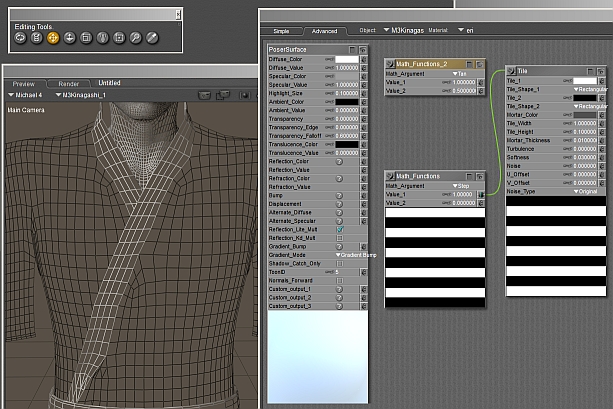The width and height of the screenshot is (613, 409).
Task: Enable the Shadow_Catch_Only checkbox
Action: (340, 263)
